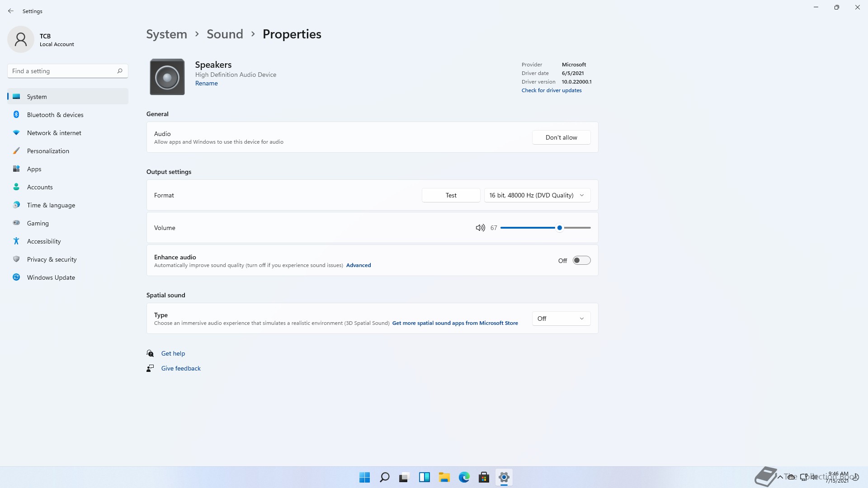The height and width of the screenshot is (488, 868).
Task: Open Accessibility settings in sidebar
Action: 68,241
